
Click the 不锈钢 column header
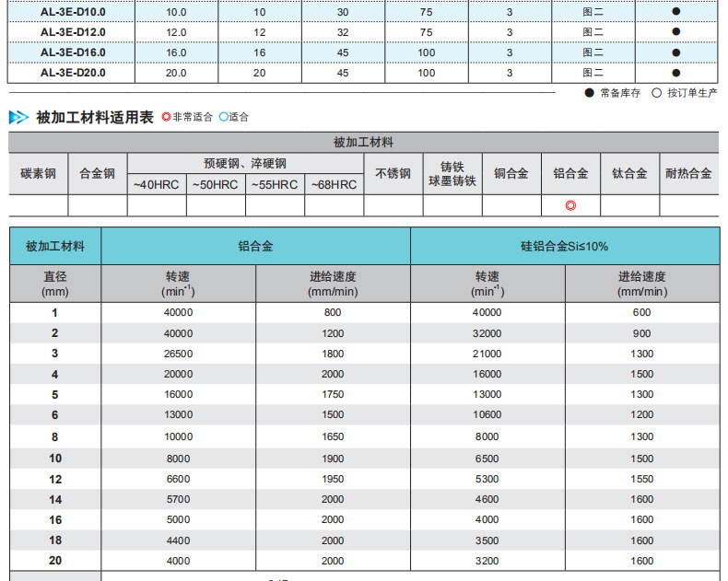393,173
